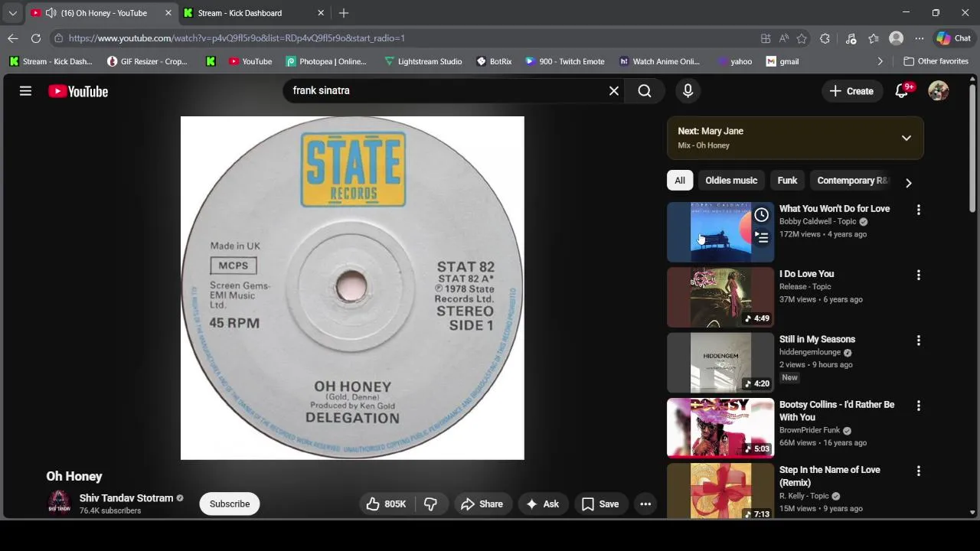
Task: Click the Oh Honey record video player
Action: click(x=352, y=288)
